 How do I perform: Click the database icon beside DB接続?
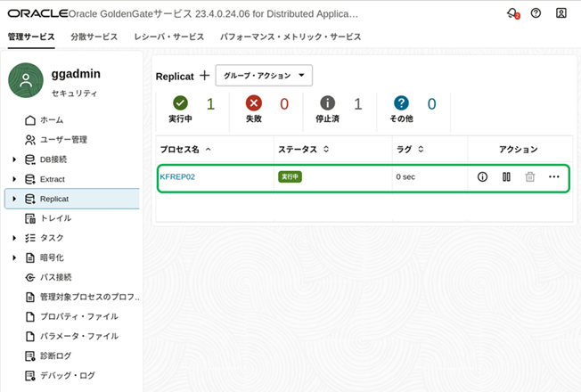point(30,159)
